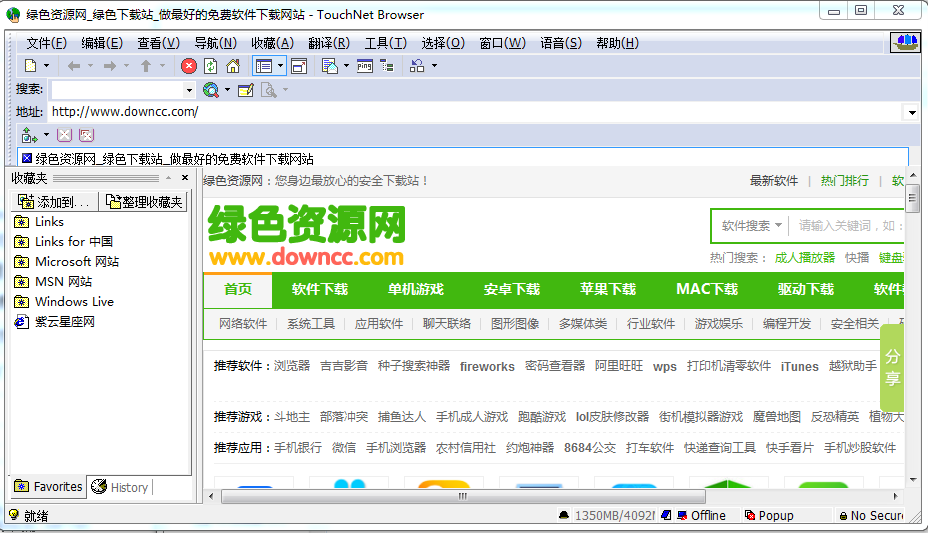
Task: Switch to the History tab
Action: [121, 487]
